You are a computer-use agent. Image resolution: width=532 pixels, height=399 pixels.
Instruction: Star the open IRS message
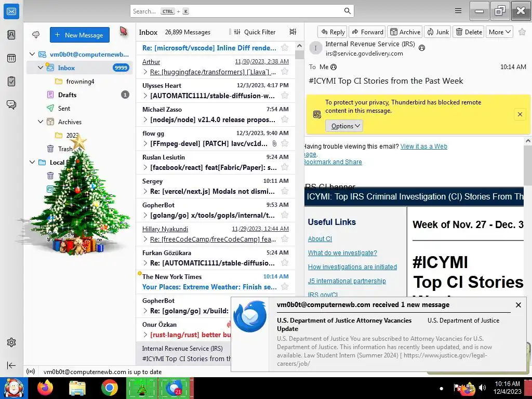[522, 32]
